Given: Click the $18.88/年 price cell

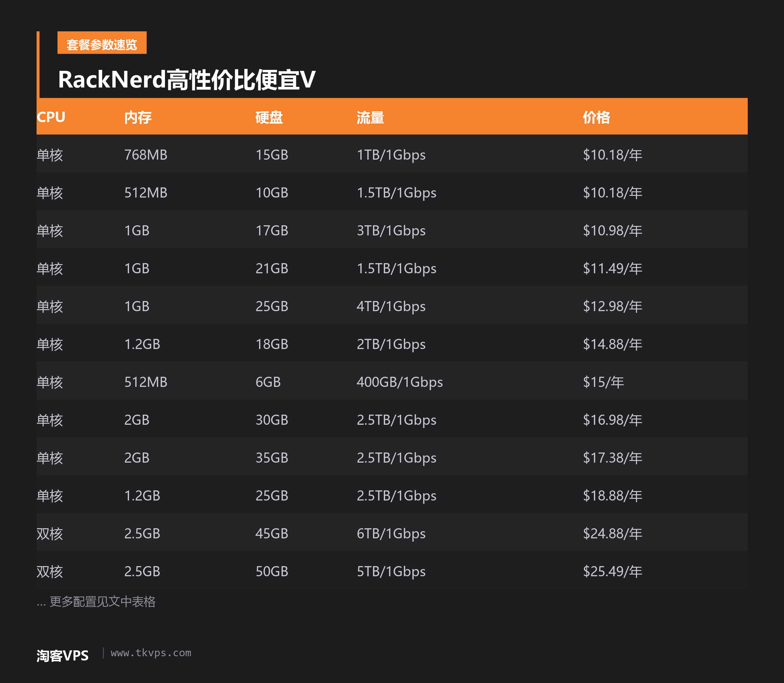Looking at the screenshot, I should 612,496.
